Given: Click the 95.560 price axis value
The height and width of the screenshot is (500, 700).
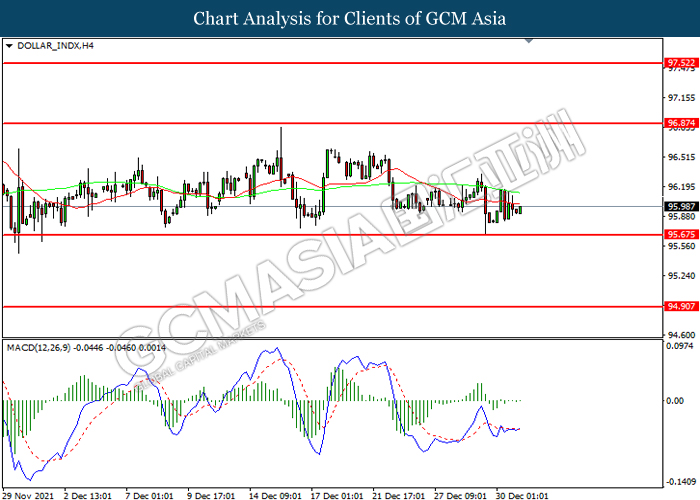Looking at the screenshot, I should point(681,246).
